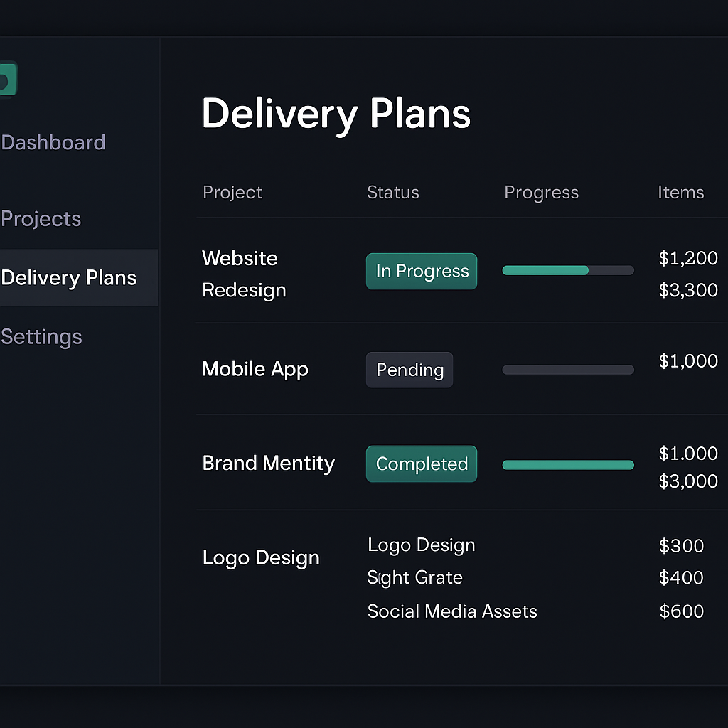Image resolution: width=728 pixels, height=728 pixels.
Task: Select the Website Redesign project name
Action: (x=245, y=274)
